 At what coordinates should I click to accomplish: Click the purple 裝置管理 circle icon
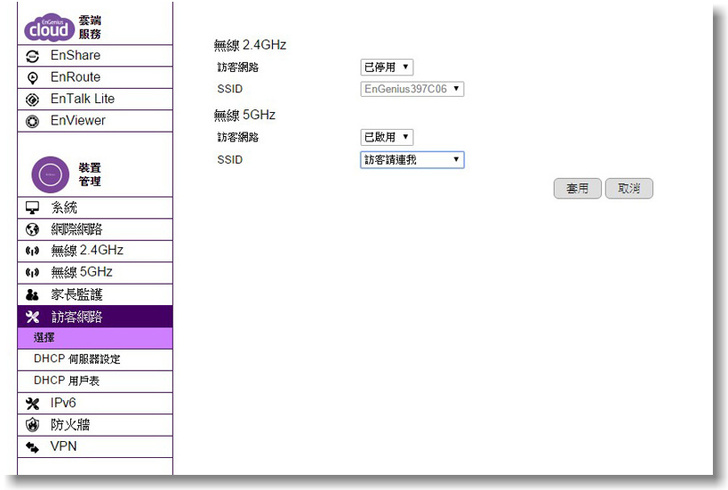coord(50,175)
